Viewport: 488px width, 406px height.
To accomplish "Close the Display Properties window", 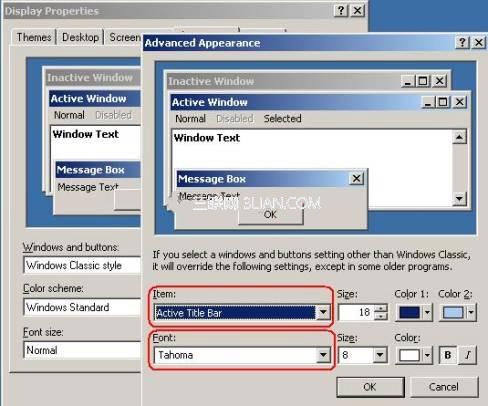I will tap(357, 11).
